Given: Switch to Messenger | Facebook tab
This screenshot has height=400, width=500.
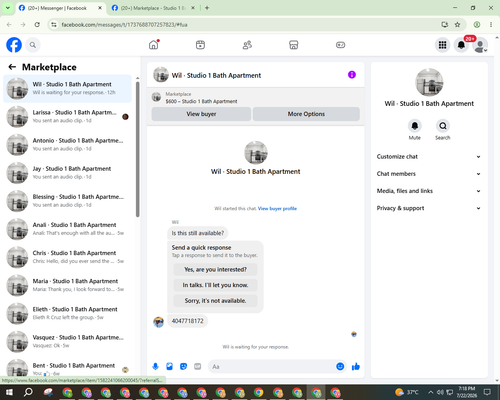Looking at the screenshot, I should pyautogui.click(x=61, y=8).
